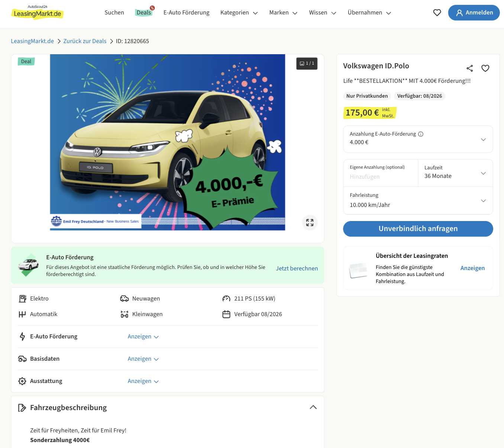Expand the E-Auto Förderung Anzeigen row
Screen dimensions: 504x448
coord(143,337)
